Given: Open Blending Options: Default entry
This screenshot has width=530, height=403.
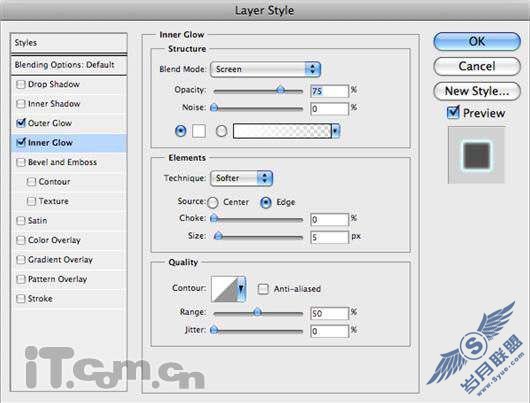Looking at the screenshot, I should pyautogui.click(x=69, y=65).
